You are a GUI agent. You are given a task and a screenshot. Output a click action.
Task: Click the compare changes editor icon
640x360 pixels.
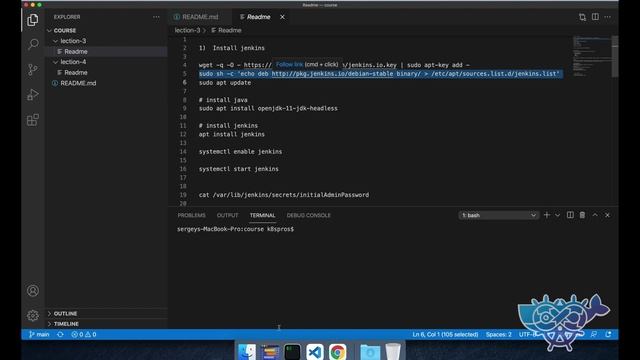coord(582,17)
